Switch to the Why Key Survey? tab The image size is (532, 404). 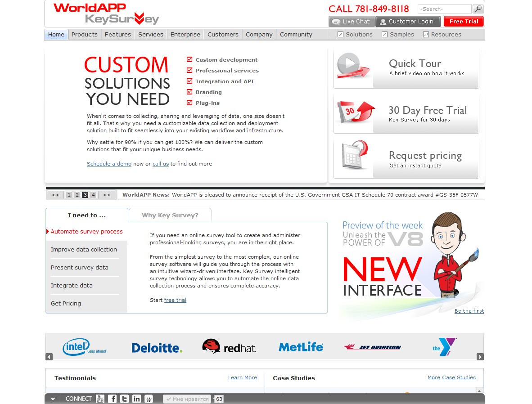pos(170,215)
